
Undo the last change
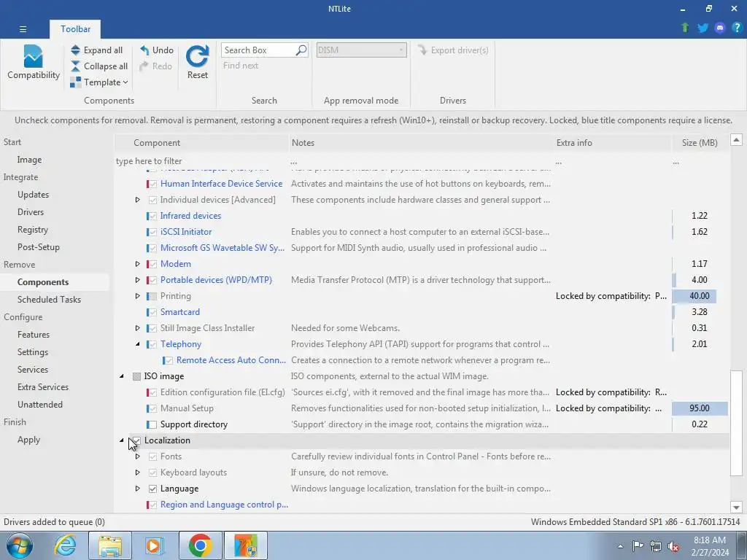tap(156, 50)
